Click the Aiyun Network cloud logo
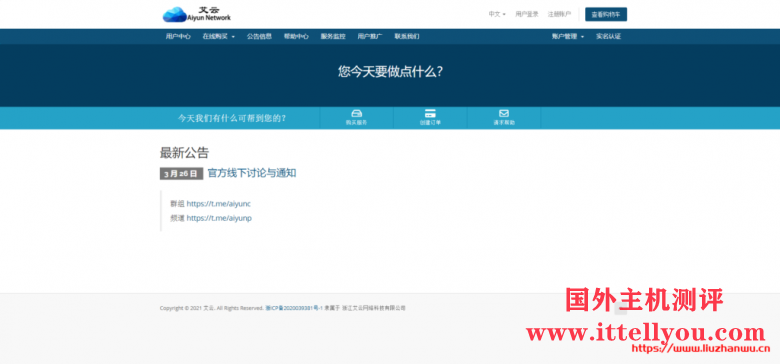 click(197, 14)
